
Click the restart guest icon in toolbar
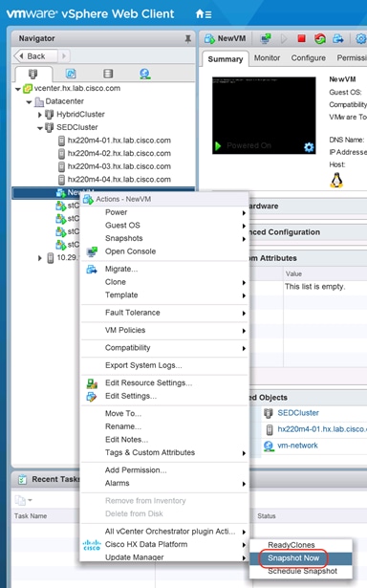pos(320,38)
